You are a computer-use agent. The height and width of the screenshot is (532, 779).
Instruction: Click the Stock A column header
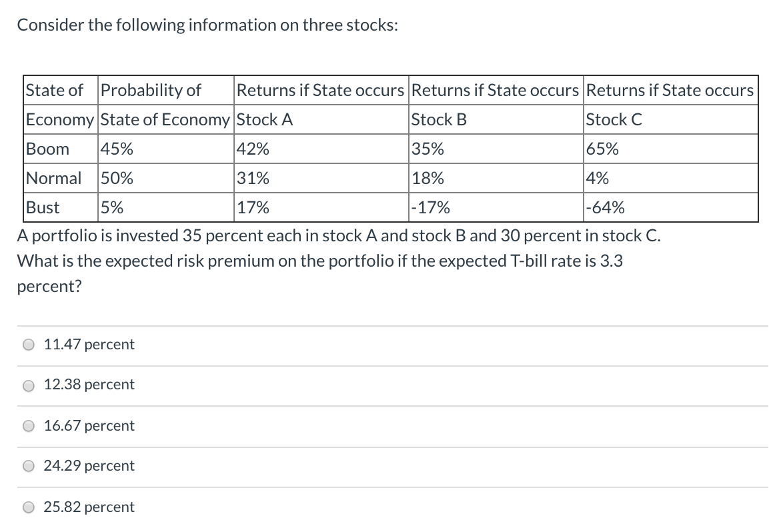point(265,120)
